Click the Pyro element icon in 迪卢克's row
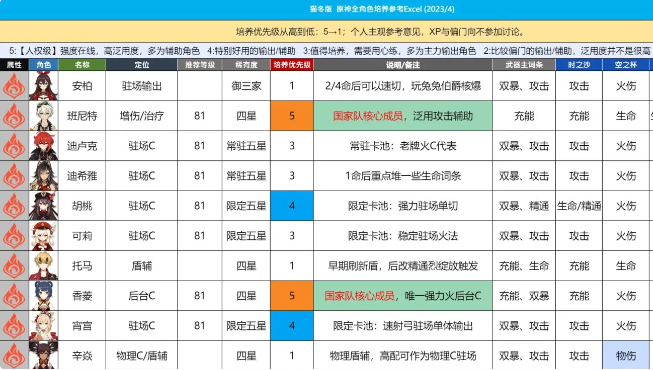Image resolution: width=653 pixels, height=370 pixels. click(x=14, y=146)
